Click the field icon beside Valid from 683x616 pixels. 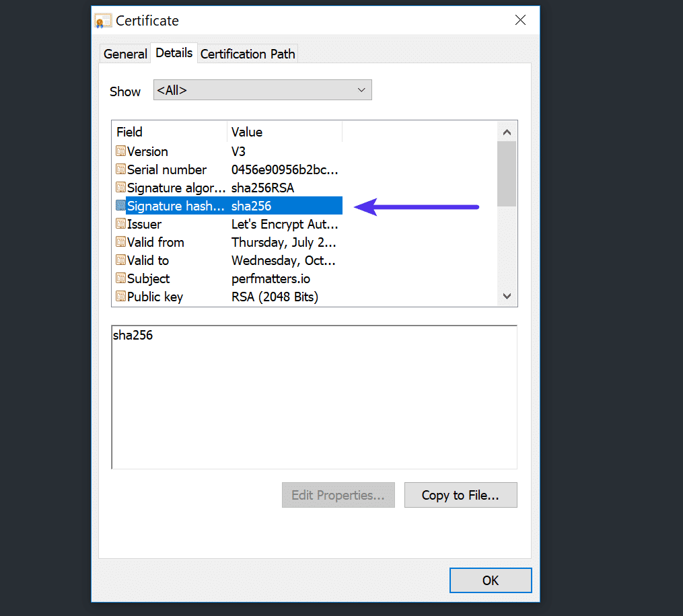121,242
